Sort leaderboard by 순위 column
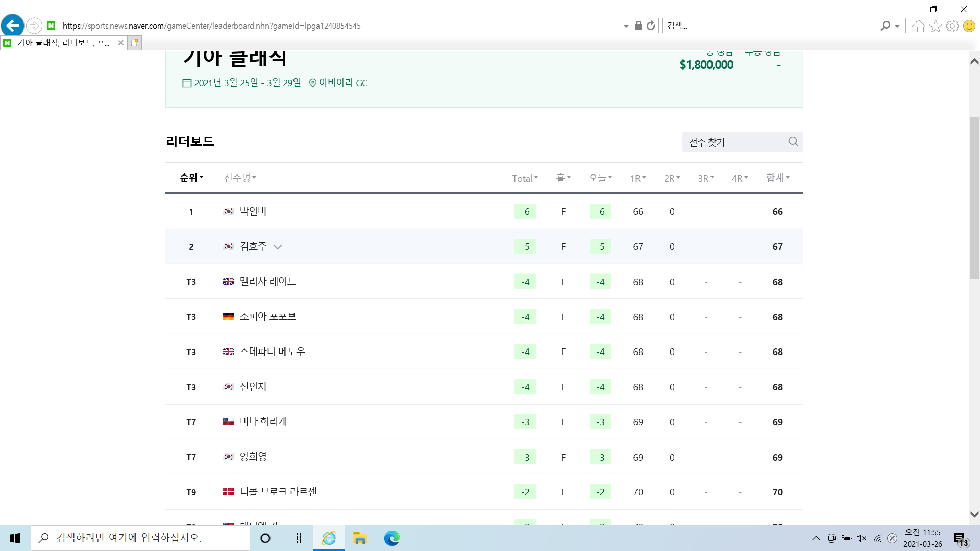980x551 pixels. coord(191,178)
